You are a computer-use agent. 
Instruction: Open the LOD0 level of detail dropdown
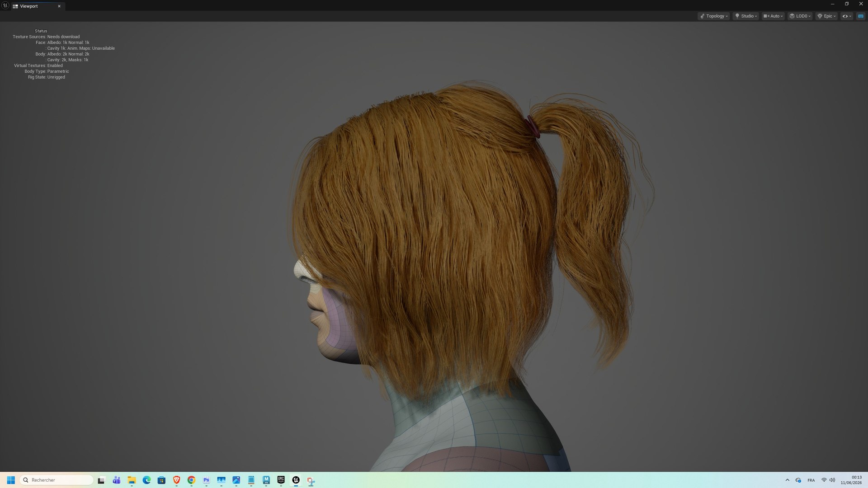(x=800, y=16)
